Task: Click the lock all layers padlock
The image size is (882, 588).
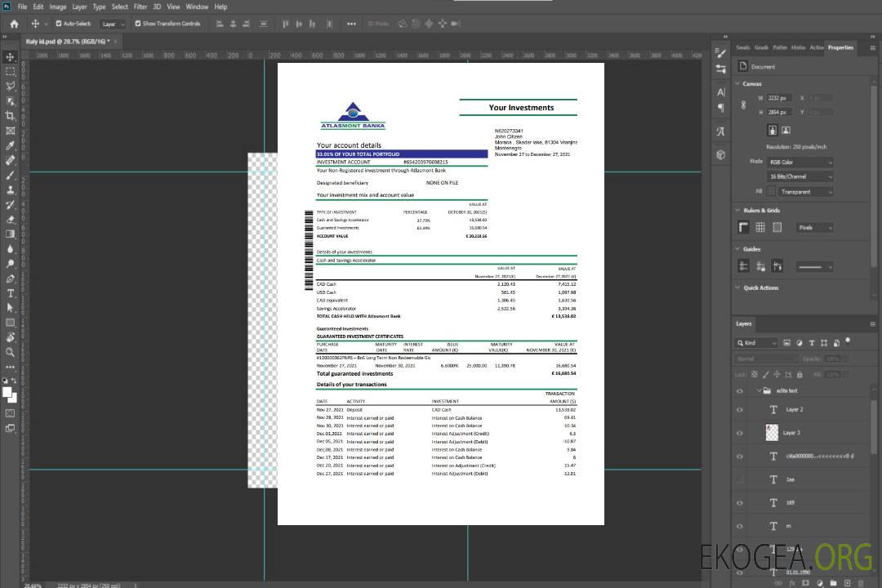Action: [800, 374]
